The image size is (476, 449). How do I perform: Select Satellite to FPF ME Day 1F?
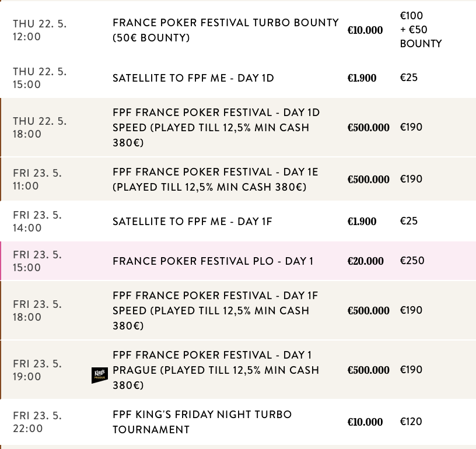(x=192, y=222)
